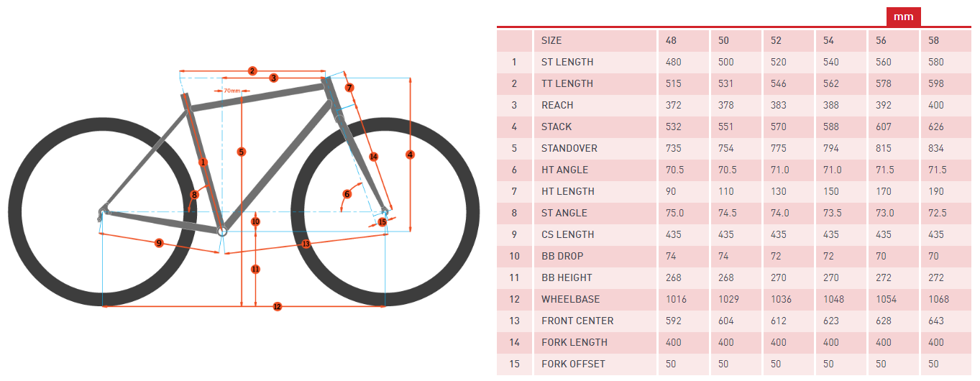Click the number 1 seat tube marker

tap(203, 162)
